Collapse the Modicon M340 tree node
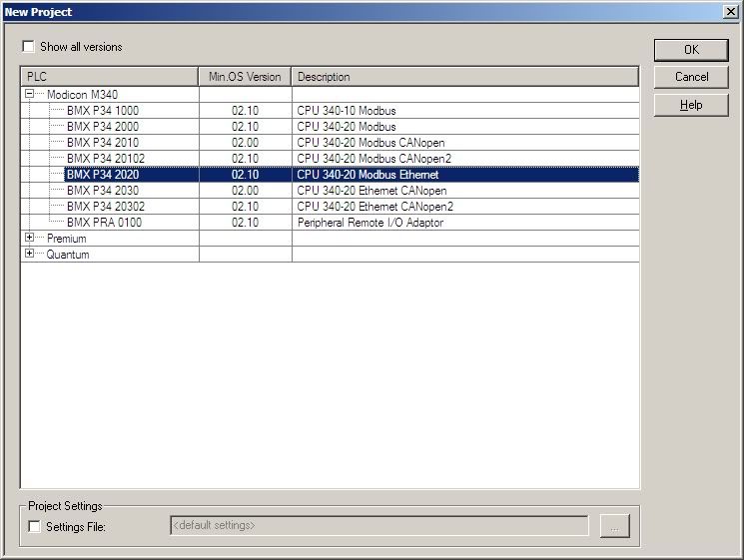 pos(29,94)
